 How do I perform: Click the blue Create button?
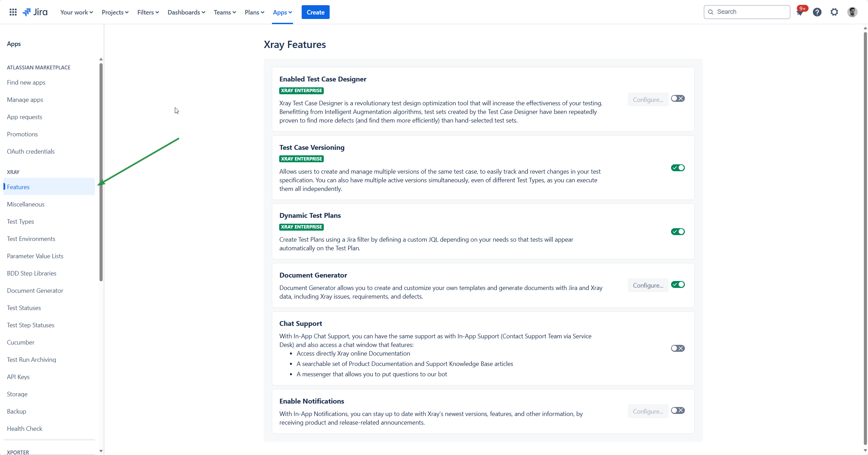315,12
